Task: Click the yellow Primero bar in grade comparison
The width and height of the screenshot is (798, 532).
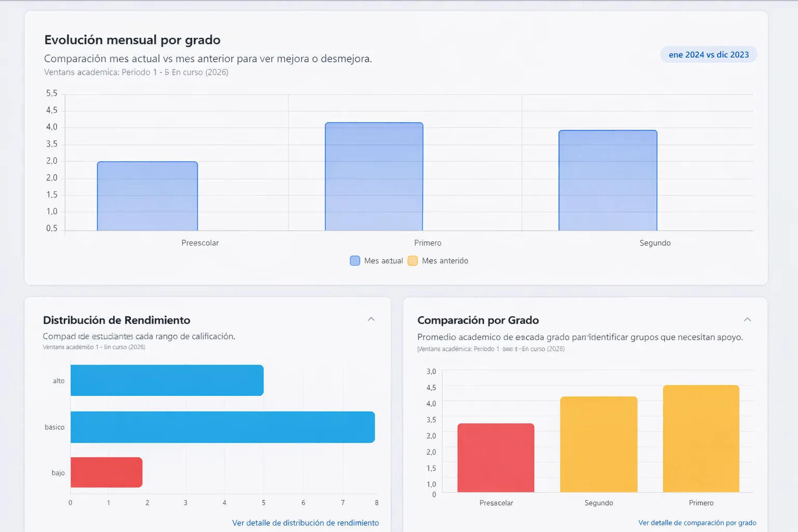Action: pyautogui.click(x=700, y=438)
